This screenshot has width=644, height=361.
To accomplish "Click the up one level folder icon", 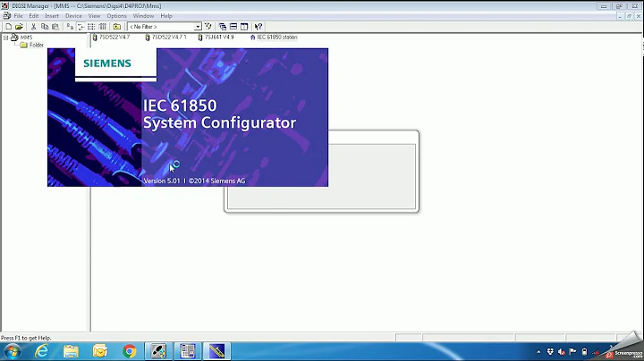I will click(117, 27).
